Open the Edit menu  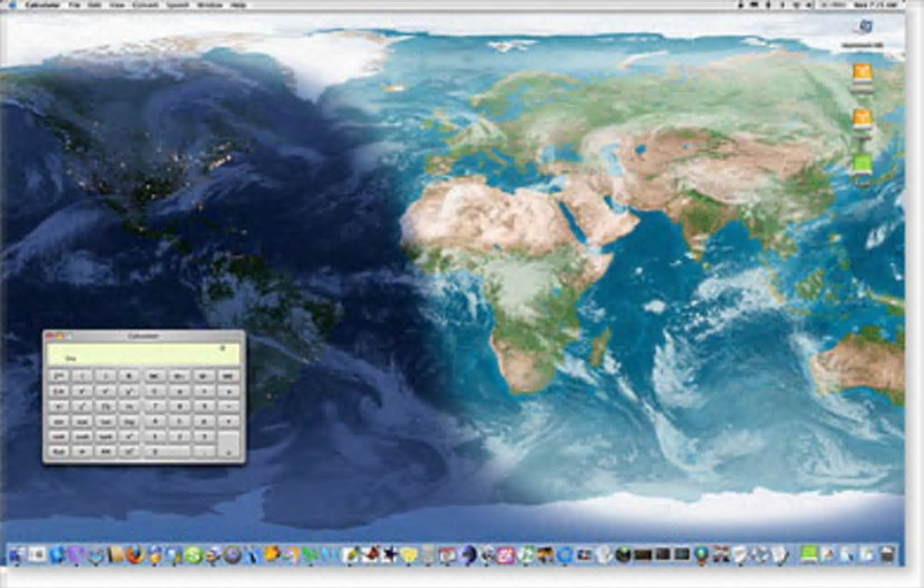point(93,5)
